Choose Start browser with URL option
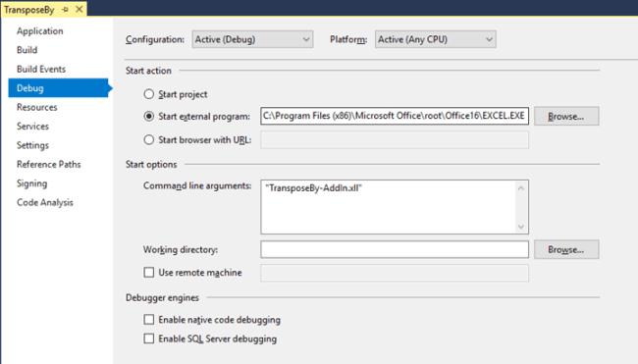The height and width of the screenshot is (364, 638). pos(149,140)
